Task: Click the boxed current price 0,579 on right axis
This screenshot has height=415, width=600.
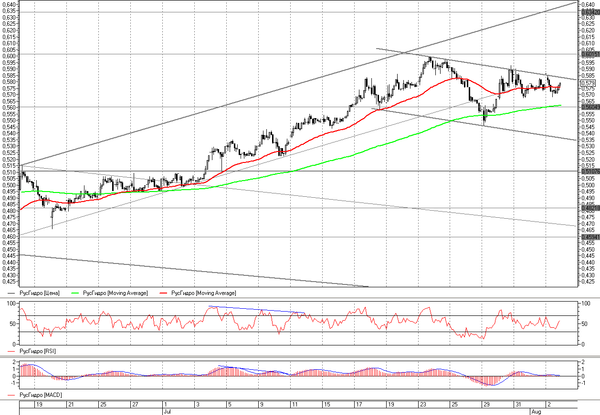Action: (x=587, y=83)
